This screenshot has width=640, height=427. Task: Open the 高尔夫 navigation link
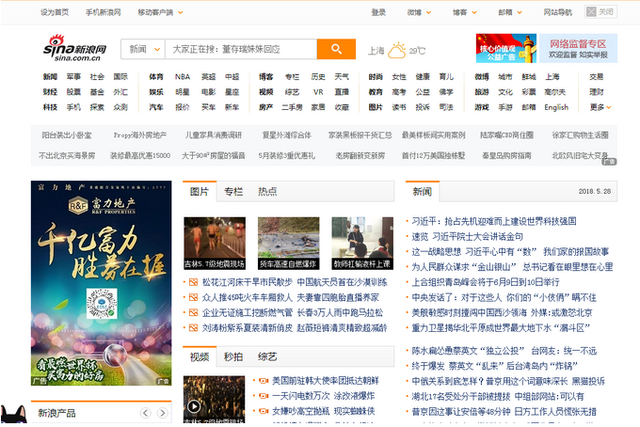coord(555,92)
